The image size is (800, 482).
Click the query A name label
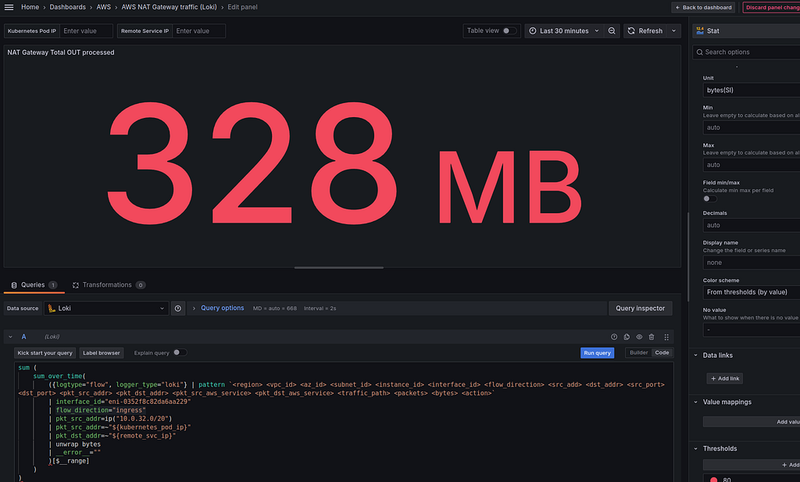pos(23,337)
